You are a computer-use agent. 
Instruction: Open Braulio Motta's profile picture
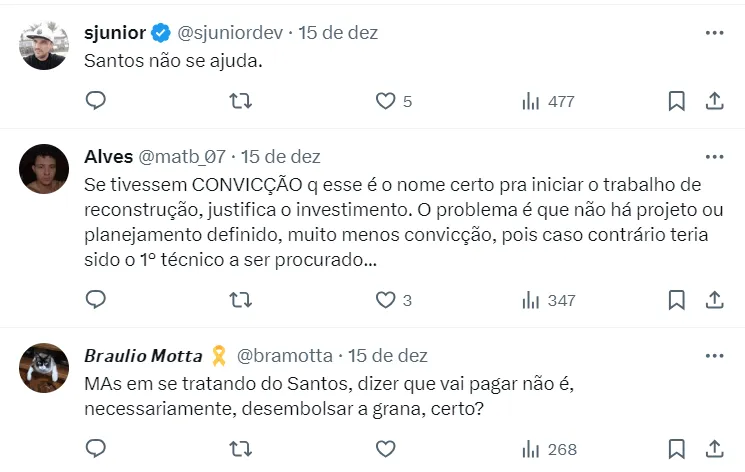[44, 367]
